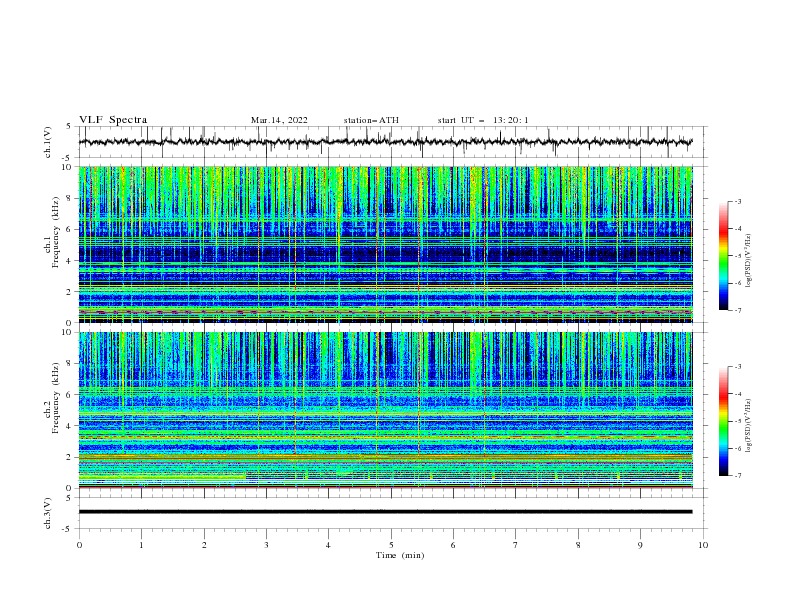Click the "-3" tick on ch.1 colorbar
The image size is (792, 612).
[x=738, y=201]
